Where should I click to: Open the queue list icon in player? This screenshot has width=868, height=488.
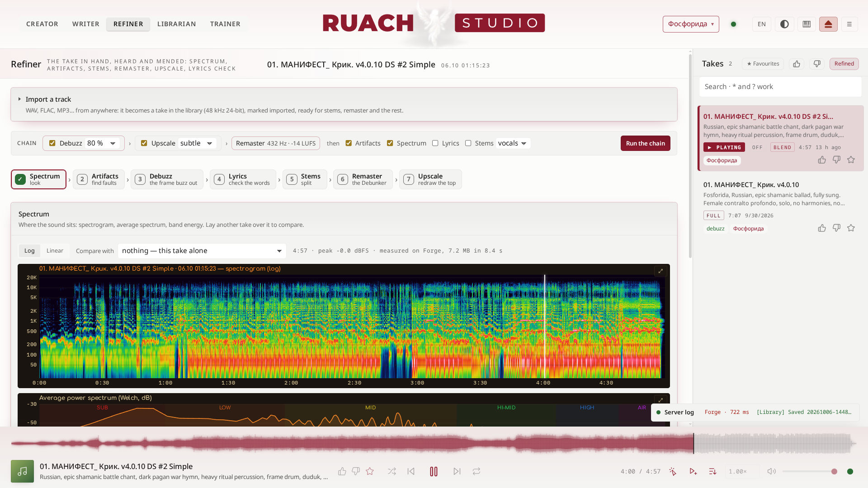712,471
